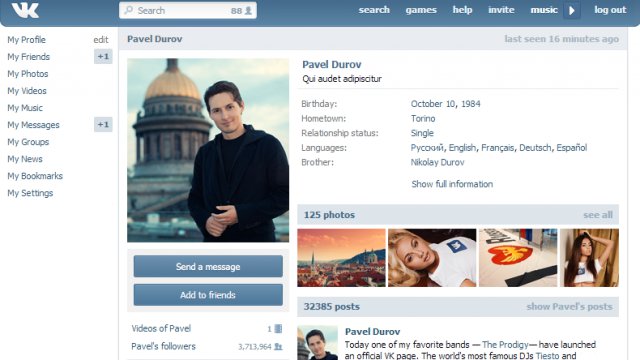The image size is (640, 360).
Task: Click birthday date October 10
Action: click(x=433, y=104)
